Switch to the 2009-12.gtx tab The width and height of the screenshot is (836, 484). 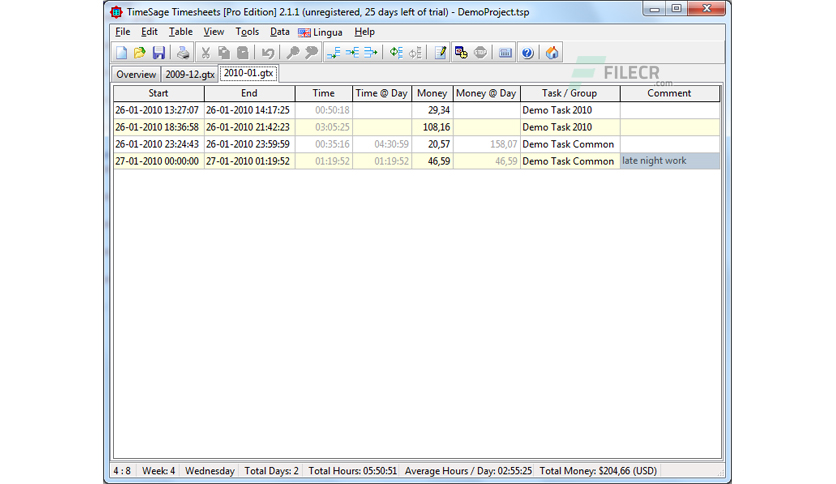coord(190,75)
